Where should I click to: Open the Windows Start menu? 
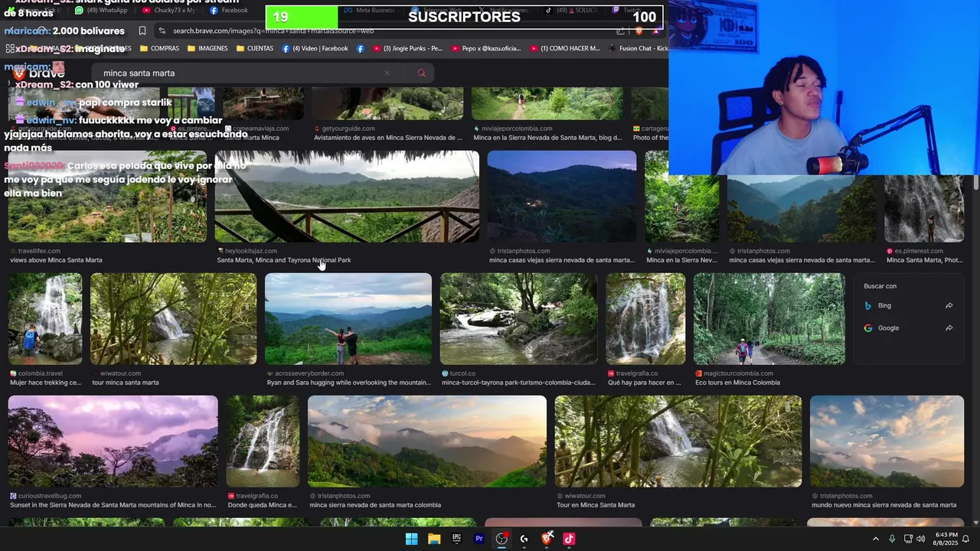(x=411, y=539)
